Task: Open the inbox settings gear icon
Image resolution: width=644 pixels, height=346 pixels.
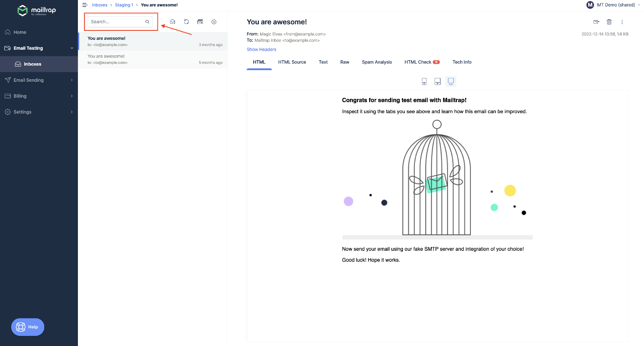Action: [x=214, y=22]
